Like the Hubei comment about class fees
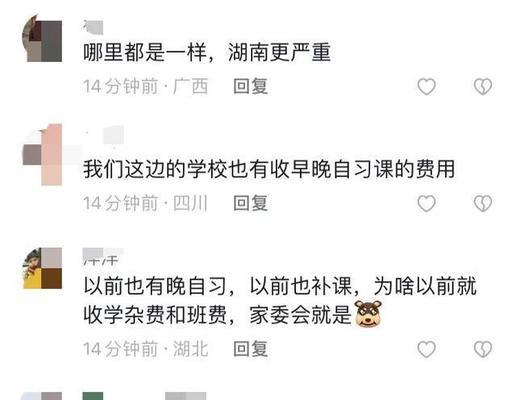516x400 pixels. (x=426, y=349)
